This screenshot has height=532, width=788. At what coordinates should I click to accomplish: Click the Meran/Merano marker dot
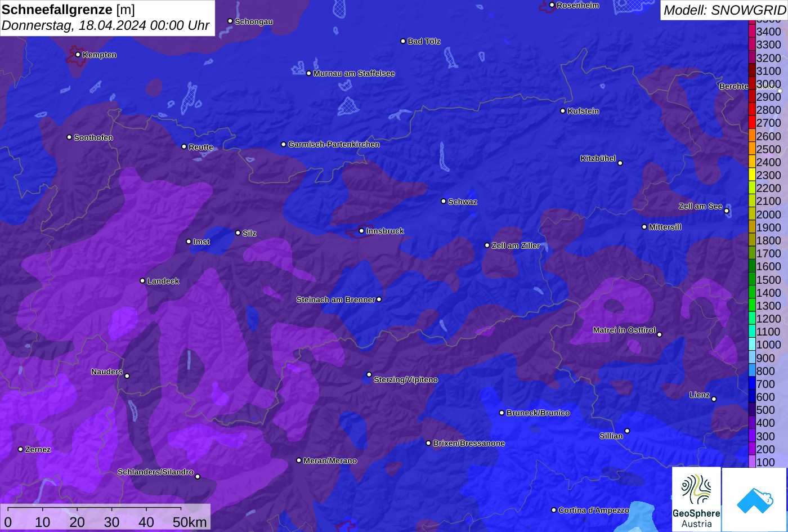(299, 461)
